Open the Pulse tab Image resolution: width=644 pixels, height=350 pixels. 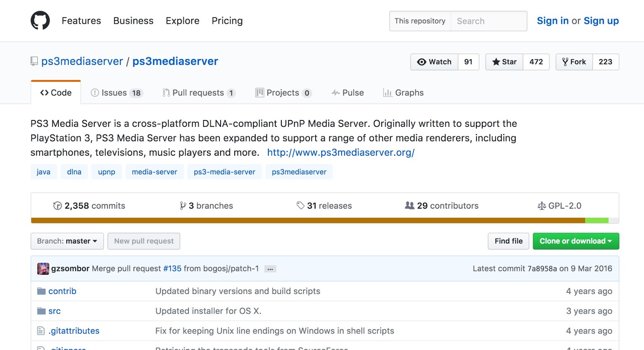[x=348, y=93]
